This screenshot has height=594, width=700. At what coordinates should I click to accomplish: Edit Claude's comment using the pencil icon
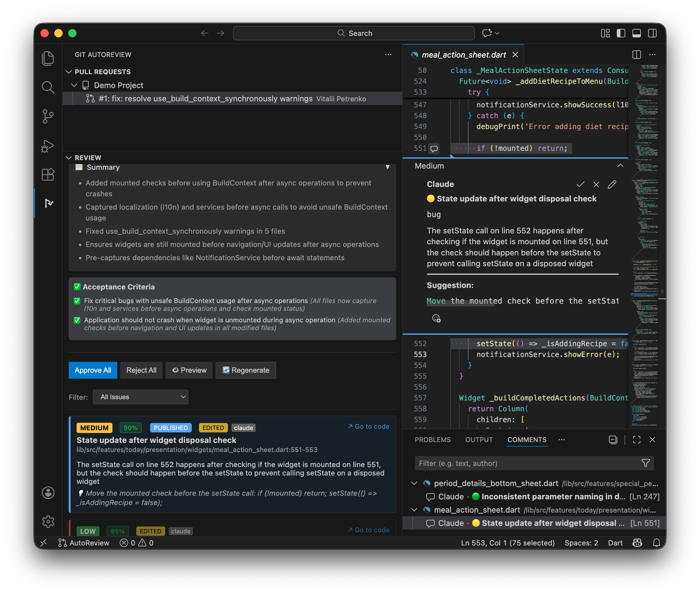pos(612,184)
